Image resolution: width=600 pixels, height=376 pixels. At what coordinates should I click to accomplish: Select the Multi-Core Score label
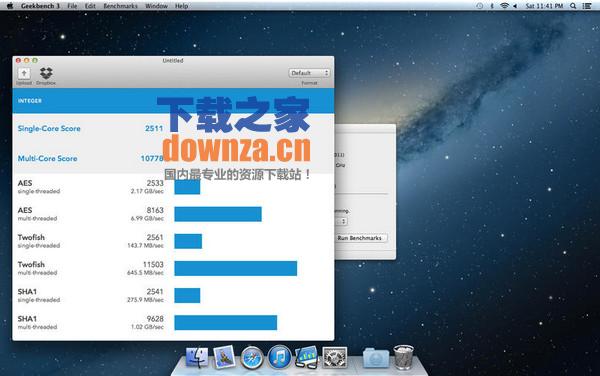click(x=47, y=158)
